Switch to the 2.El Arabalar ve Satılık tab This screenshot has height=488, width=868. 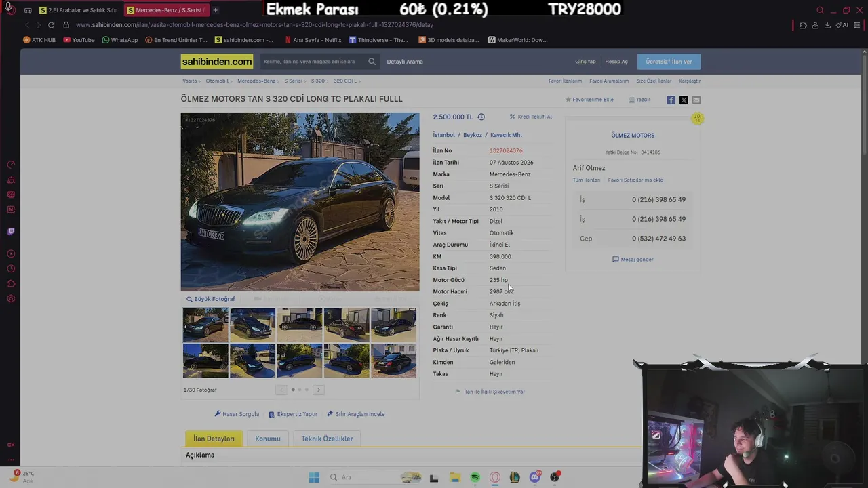pyautogui.click(x=78, y=10)
